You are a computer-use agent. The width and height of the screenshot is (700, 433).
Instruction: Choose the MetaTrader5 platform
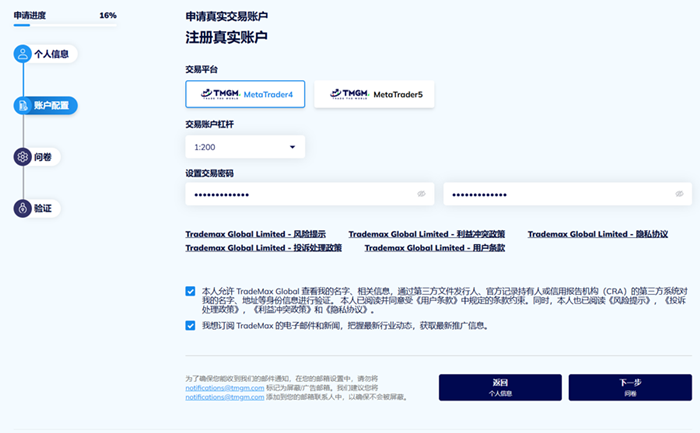[374, 94]
